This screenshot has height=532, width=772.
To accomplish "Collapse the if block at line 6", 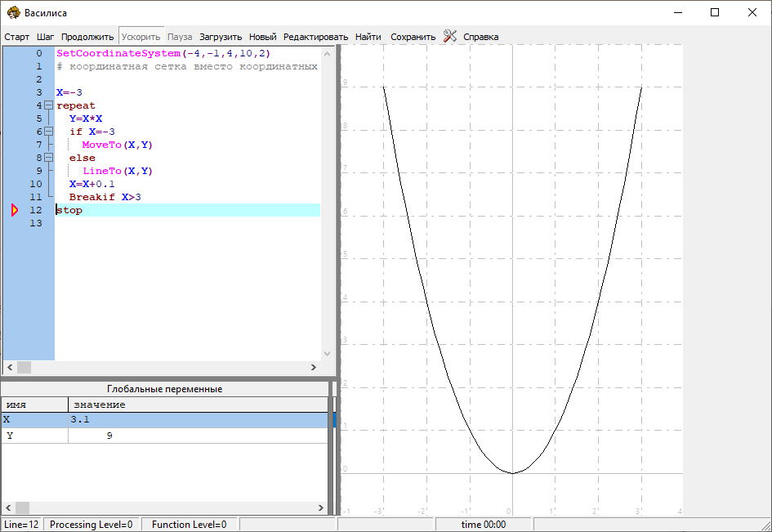I will 48,132.
